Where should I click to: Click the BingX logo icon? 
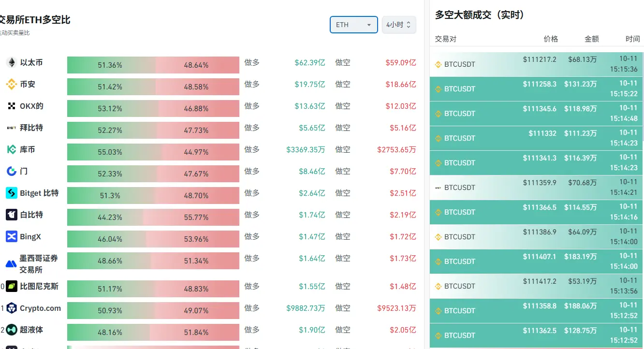click(x=11, y=236)
